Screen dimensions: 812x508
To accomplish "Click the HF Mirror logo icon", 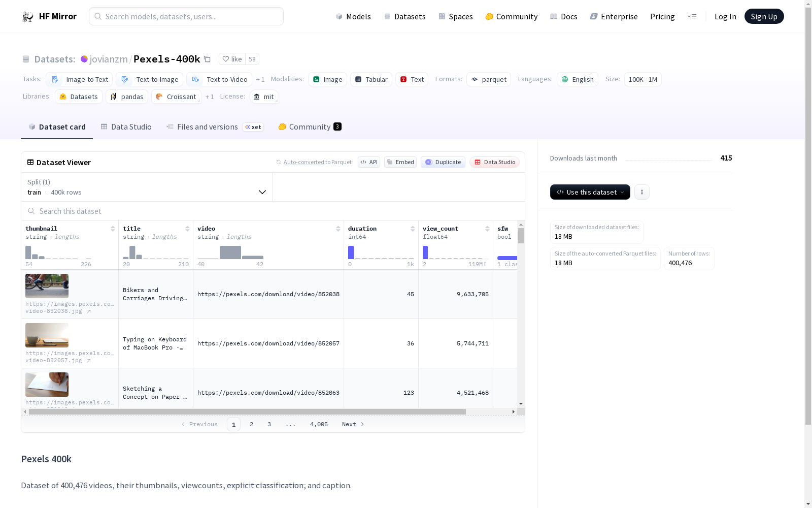I will pyautogui.click(x=28, y=17).
